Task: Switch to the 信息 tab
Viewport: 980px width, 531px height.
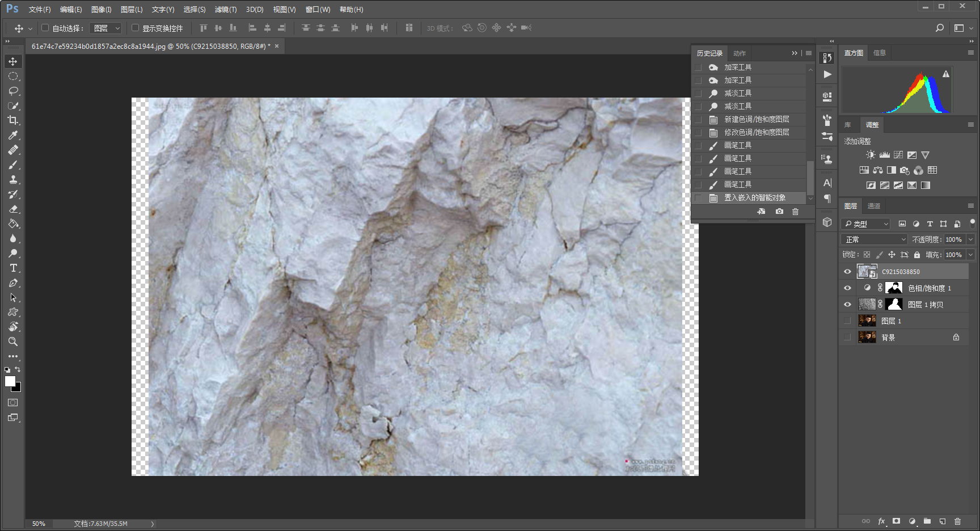Action: [880, 53]
